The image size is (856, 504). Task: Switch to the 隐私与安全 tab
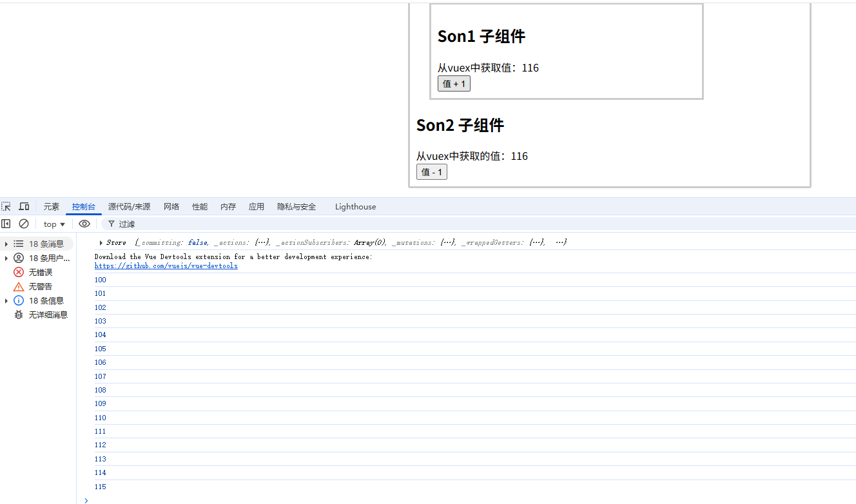click(x=297, y=206)
